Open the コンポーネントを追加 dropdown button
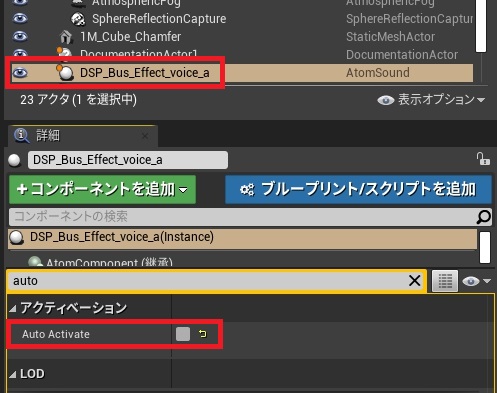497x393 pixels. [102, 189]
